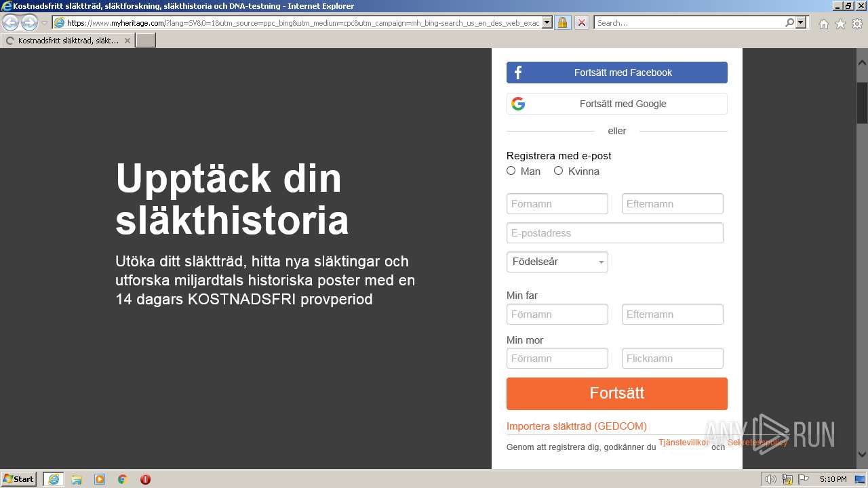Viewport: 868px width, 488px height.
Task: Open the red Opera taskbar icon
Action: (x=145, y=479)
